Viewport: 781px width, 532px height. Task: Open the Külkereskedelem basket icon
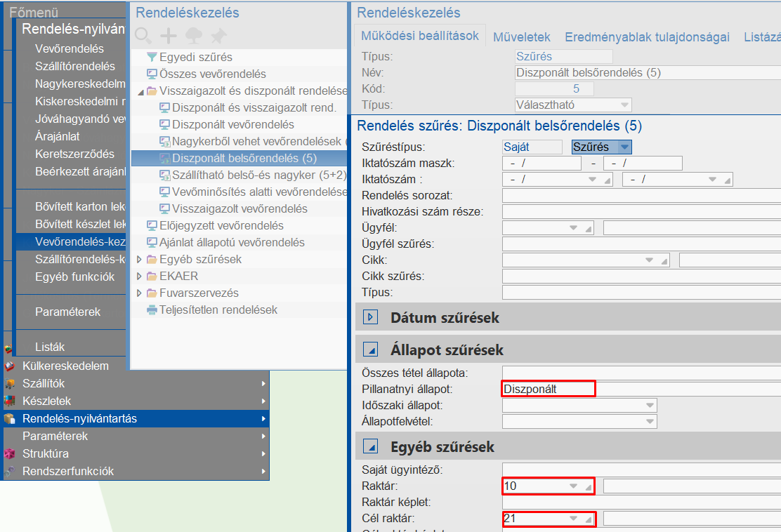click(x=8, y=366)
